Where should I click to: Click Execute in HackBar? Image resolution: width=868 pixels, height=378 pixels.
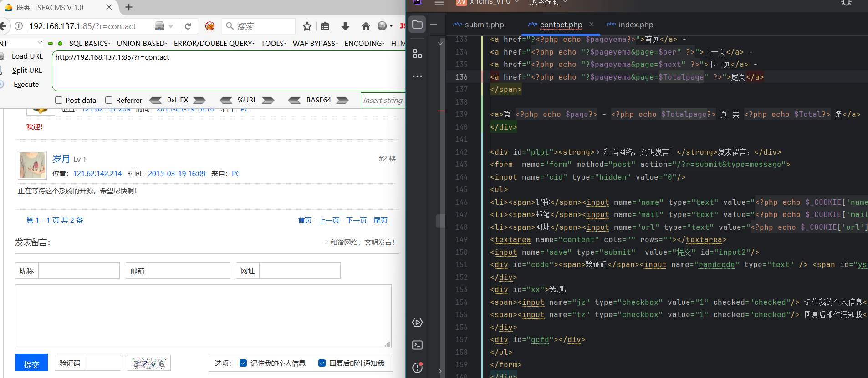click(26, 84)
